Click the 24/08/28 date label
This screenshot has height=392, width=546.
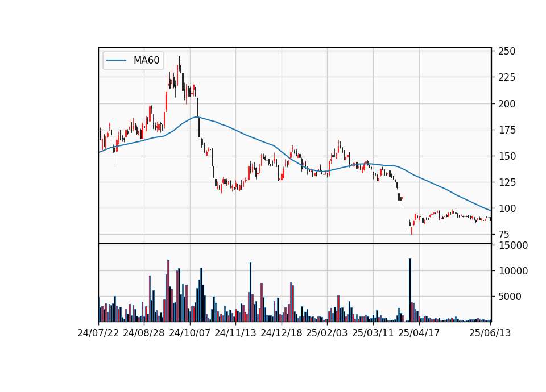tap(144, 333)
